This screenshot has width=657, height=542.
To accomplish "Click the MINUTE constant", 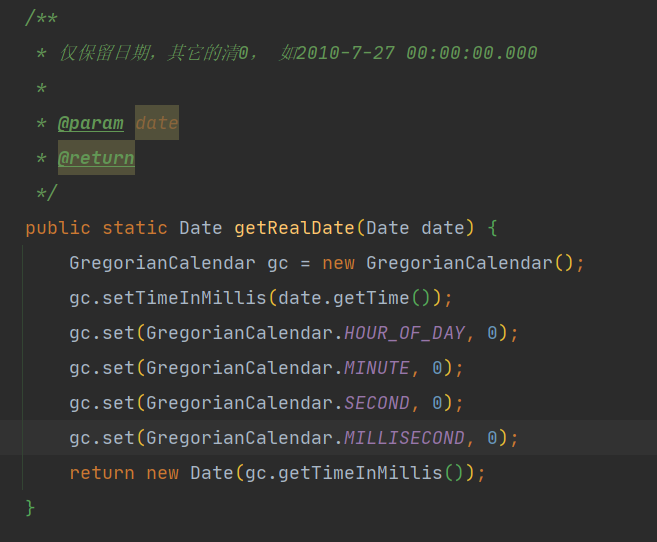I will [x=377, y=368].
